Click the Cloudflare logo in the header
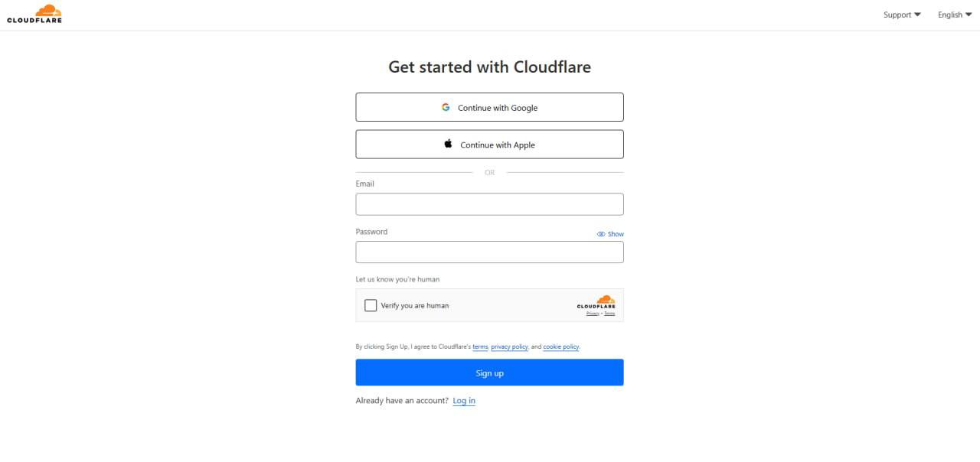 (34, 14)
